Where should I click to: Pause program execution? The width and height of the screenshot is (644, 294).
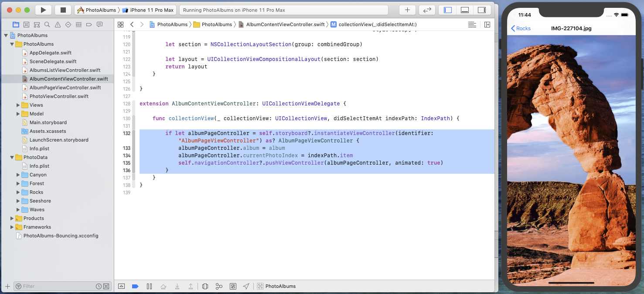pyautogui.click(x=149, y=286)
